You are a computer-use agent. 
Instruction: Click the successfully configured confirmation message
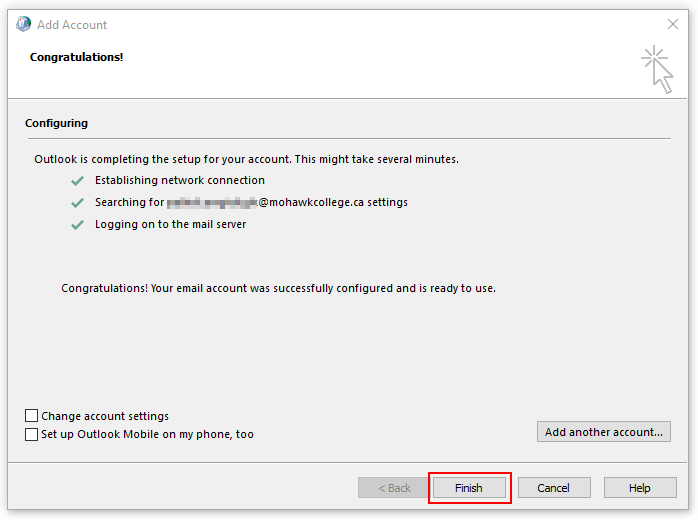pyautogui.click(x=278, y=289)
